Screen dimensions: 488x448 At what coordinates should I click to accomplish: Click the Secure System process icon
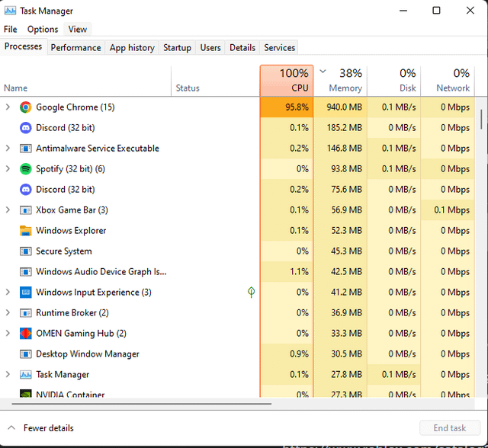(25, 251)
